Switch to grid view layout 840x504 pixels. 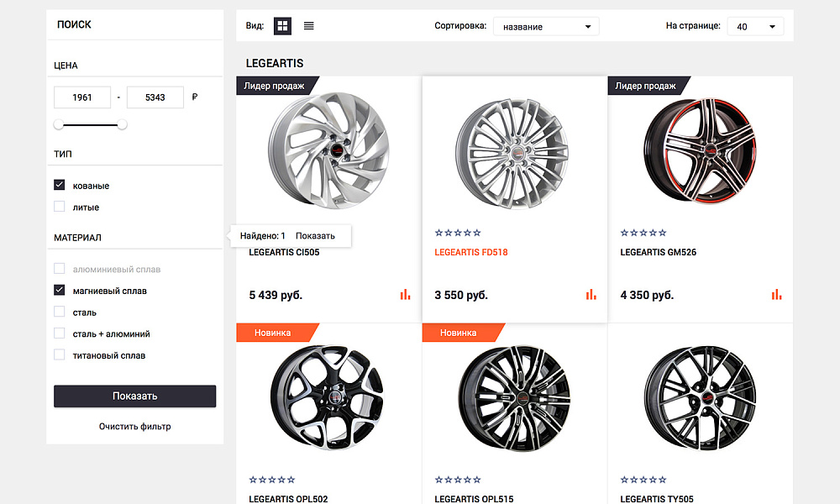pos(282,25)
